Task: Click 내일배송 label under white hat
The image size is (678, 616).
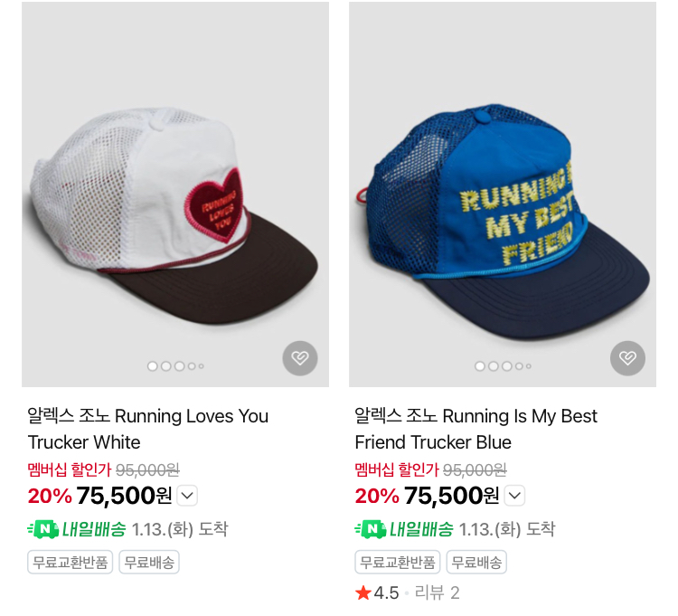Action: (x=94, y=529)
